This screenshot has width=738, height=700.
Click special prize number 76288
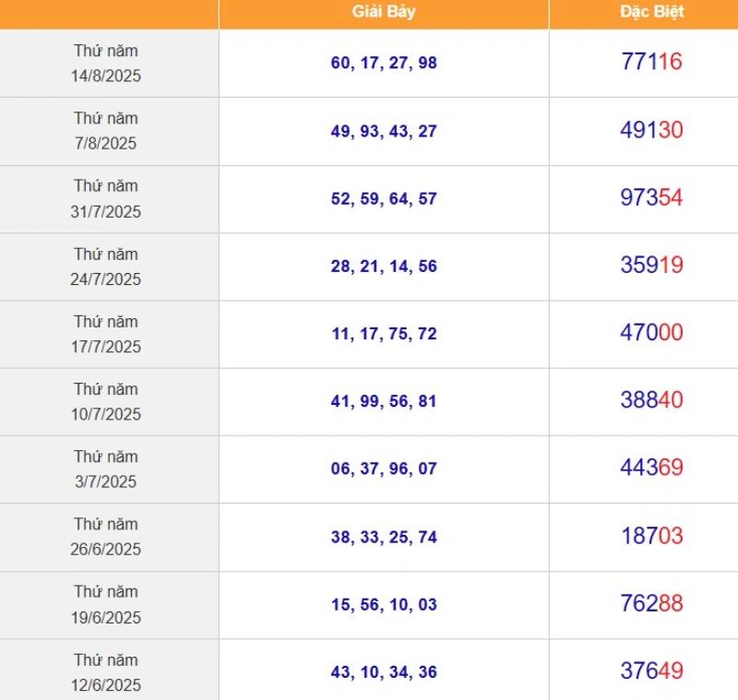pyautogui.click(x=651, y=603)
